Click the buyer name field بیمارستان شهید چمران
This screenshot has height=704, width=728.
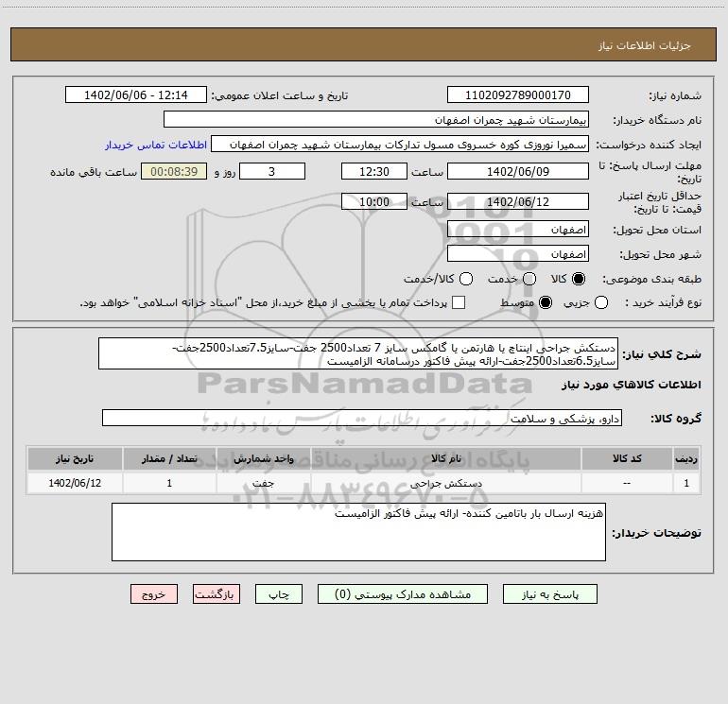click(376, 120)
